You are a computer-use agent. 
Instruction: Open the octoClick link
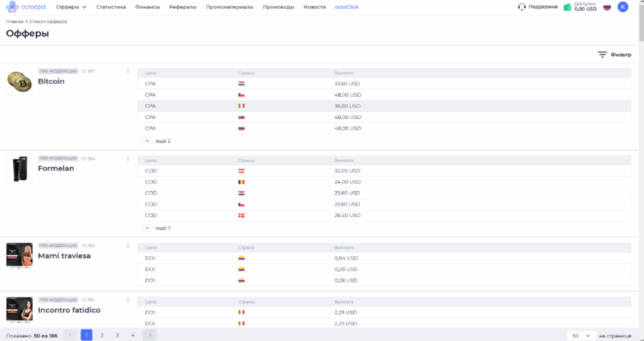tap(347, 7)
